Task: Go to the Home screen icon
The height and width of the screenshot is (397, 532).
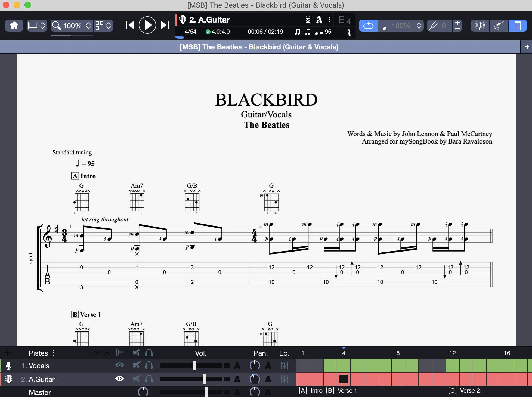Action: click(14, 26)
